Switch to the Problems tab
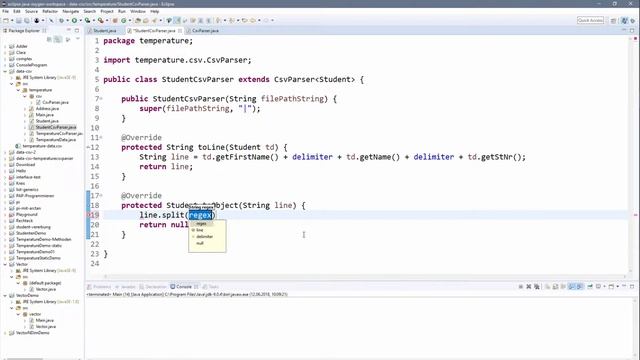640x360 pixels. coord(99,287)
